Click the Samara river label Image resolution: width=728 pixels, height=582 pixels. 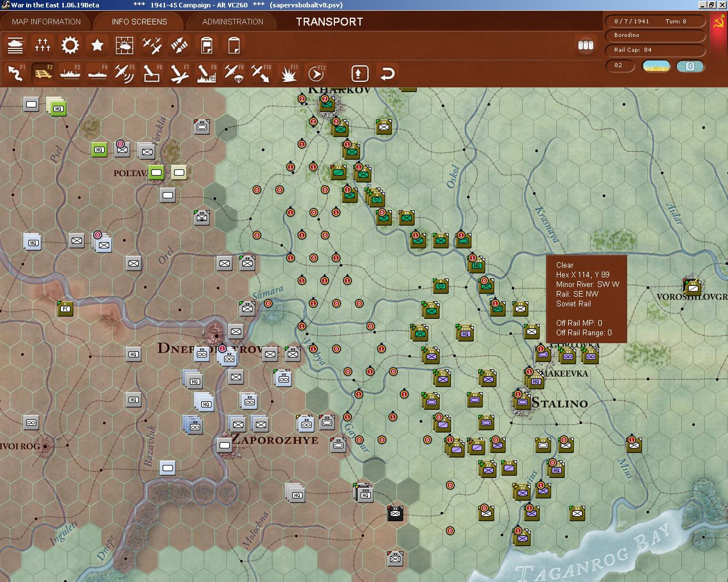click(267, 293)
